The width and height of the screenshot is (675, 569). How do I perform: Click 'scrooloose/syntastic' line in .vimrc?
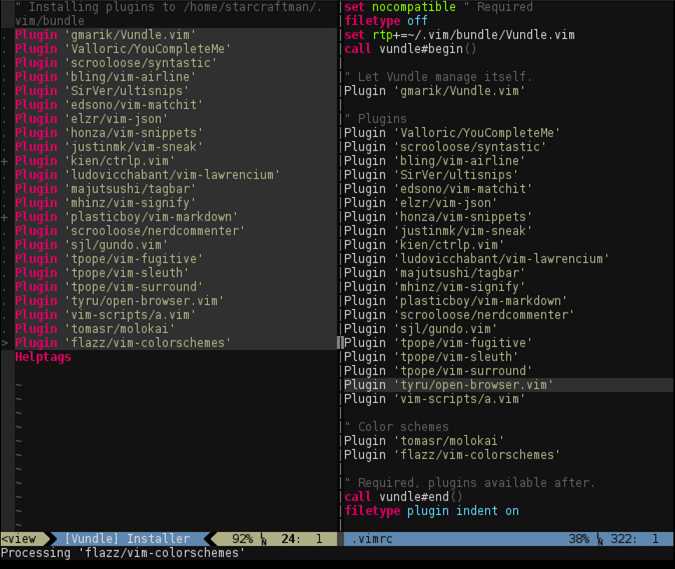pyautogui.click(x=445, y=147)
